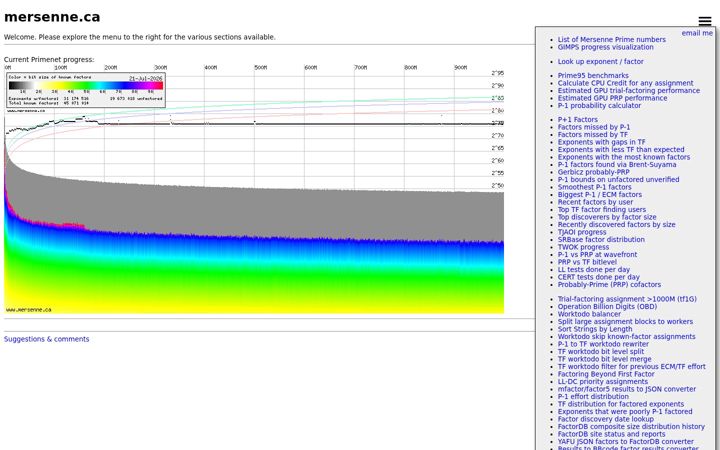The image size is (720, 450).
Task: Open Recently discovered factors by size
Action: (x=617, y=225)
